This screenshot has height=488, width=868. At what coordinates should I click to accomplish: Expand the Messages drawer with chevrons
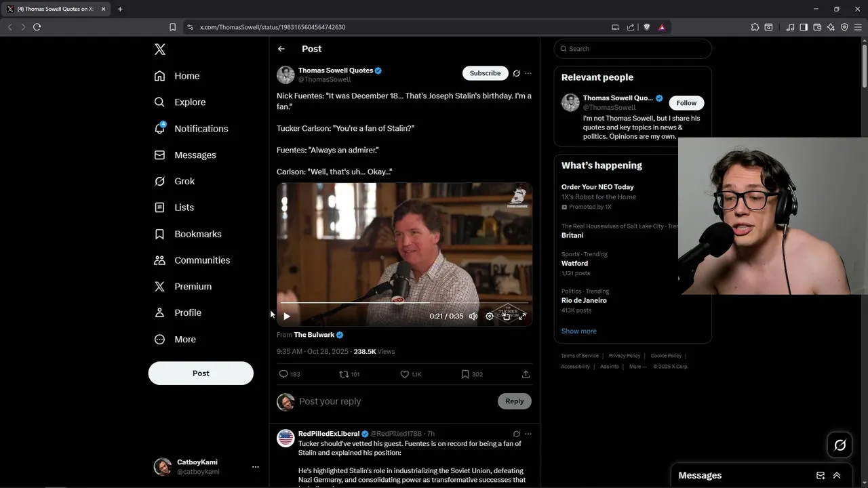click(837, 476)
